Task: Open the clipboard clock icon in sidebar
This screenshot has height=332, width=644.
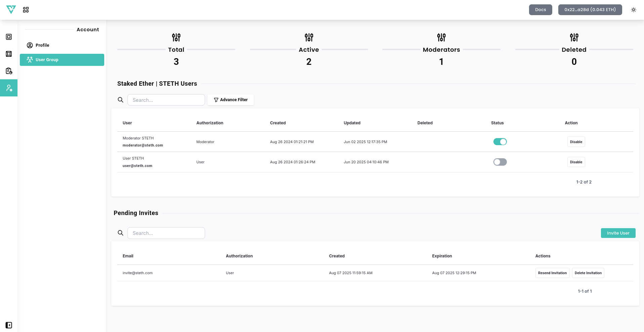Action: point(9,71)
